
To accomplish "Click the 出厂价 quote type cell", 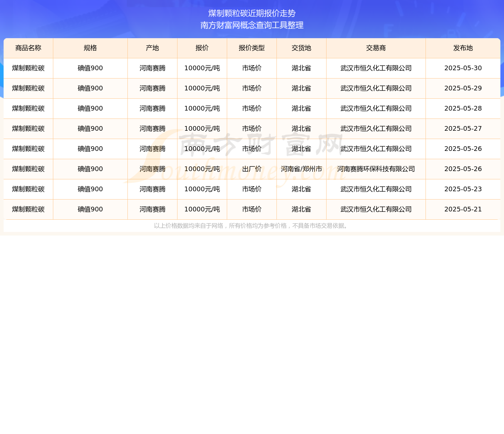I will [252, 169].
